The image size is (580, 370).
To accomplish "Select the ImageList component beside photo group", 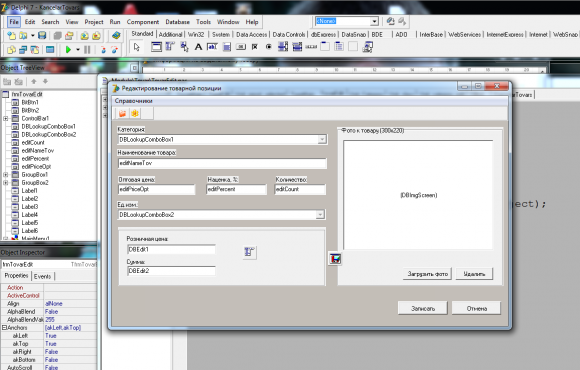I will (x=335, y=259).
